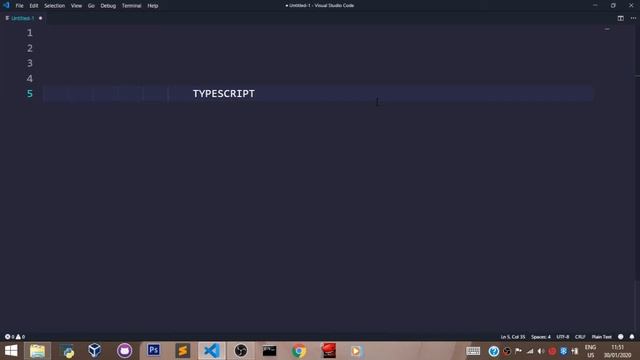
Task: Change indentation via Spaces: 4 status
Action: tap(540, 337)
